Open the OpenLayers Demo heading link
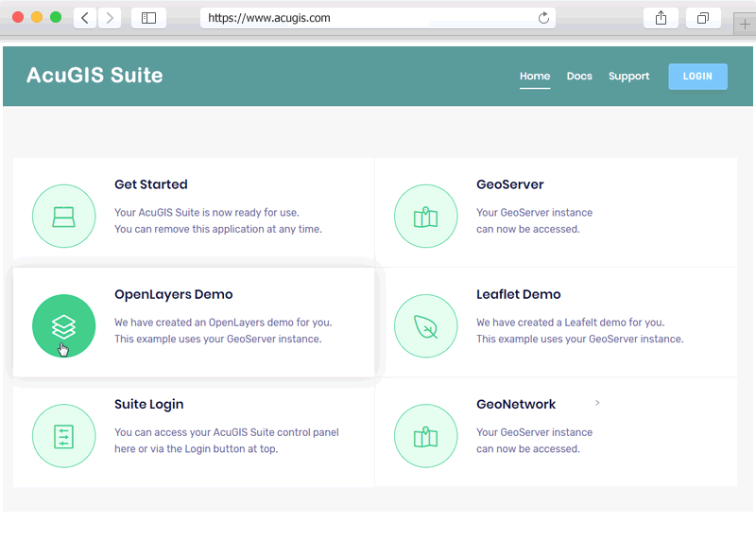This screenshot has height=558, width=756. [174, 294]
